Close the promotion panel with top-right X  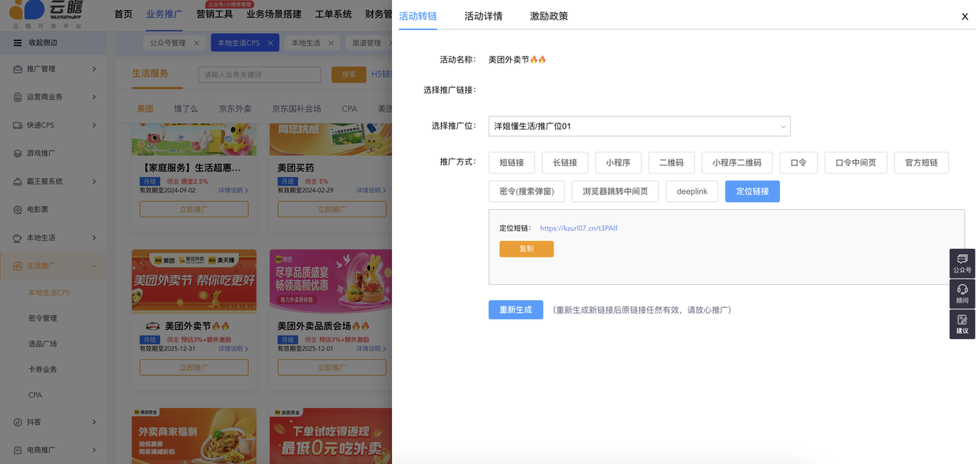[x=965, y=17]
